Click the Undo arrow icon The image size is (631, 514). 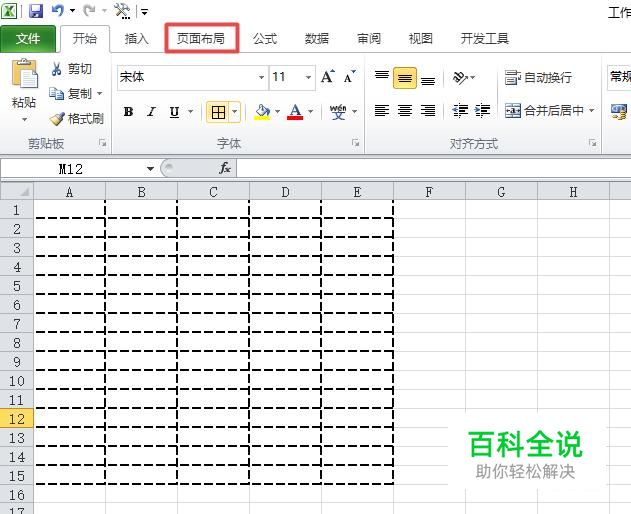tap(58, 10)
